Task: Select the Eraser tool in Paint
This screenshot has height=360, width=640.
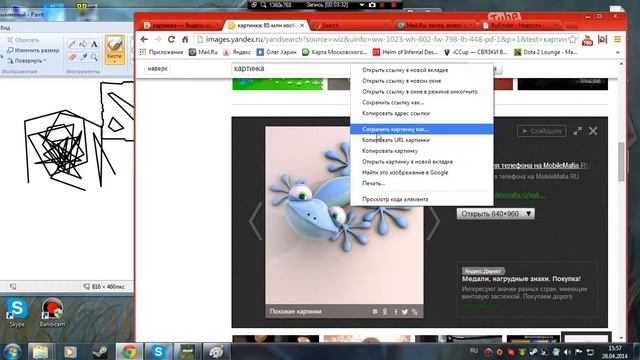Action: click(x=72, y=57)
